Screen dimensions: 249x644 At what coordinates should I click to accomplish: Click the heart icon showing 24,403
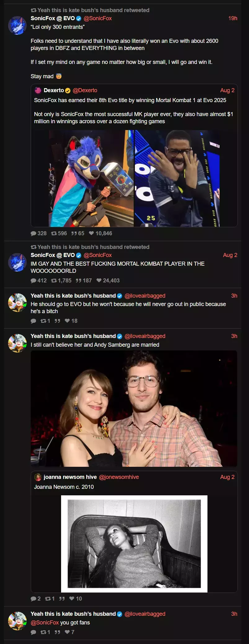coord(99,281)
